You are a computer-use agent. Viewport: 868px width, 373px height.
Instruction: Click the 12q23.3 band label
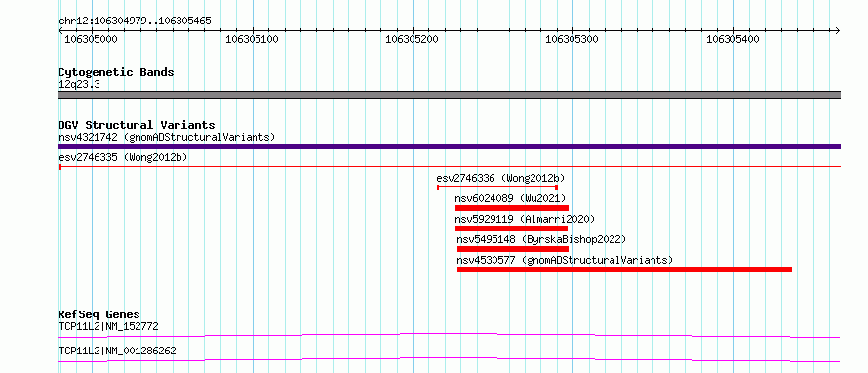(x=79, y=85)
